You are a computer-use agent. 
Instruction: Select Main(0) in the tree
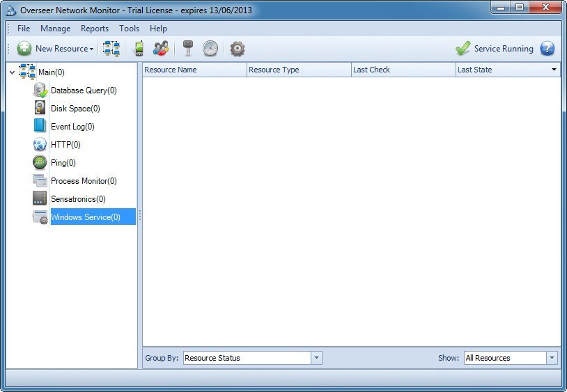tap(52, 72)
